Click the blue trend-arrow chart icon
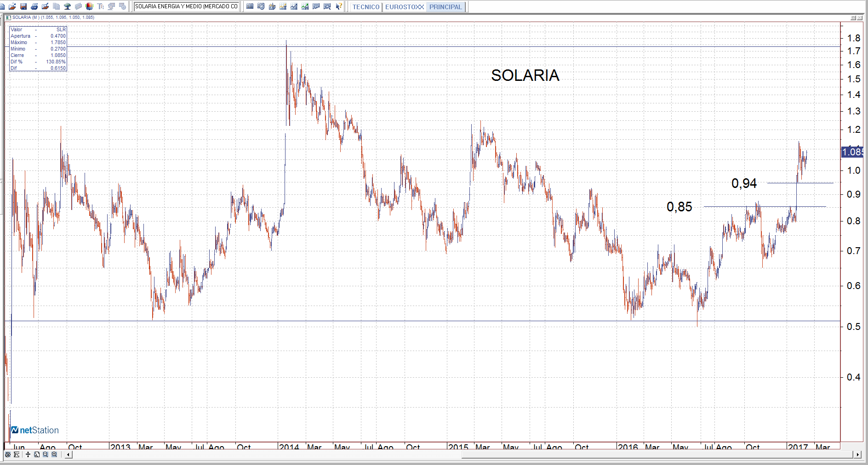The image size is (868, 465). tap(294, 6)
